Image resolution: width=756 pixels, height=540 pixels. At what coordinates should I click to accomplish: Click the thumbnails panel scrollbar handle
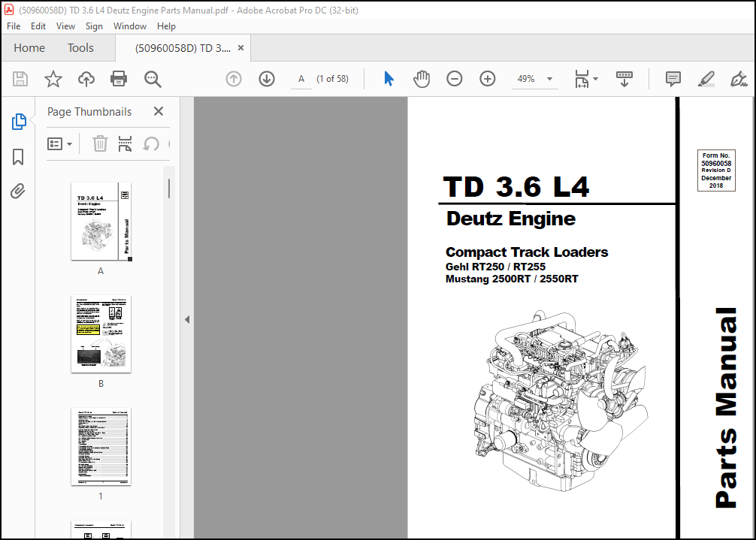click(x=169, y=189)
